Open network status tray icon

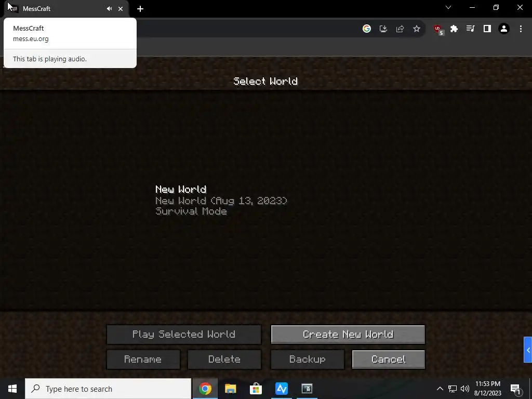pos(453,389)
